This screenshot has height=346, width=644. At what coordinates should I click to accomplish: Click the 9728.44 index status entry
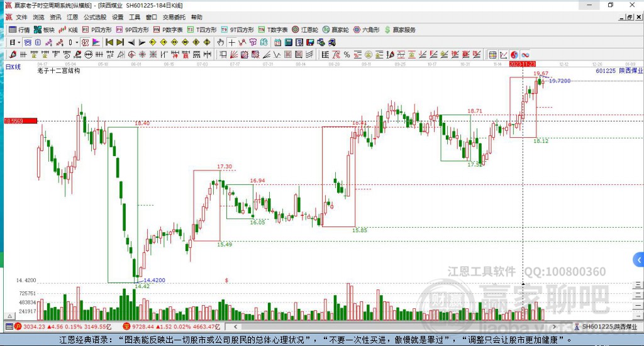point(172,326)
